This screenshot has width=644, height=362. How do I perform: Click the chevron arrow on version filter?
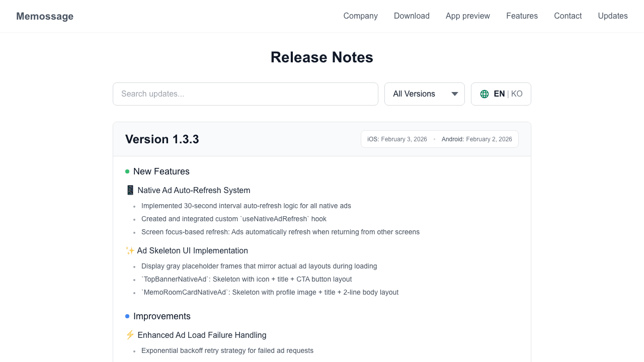tap(454, 94)
